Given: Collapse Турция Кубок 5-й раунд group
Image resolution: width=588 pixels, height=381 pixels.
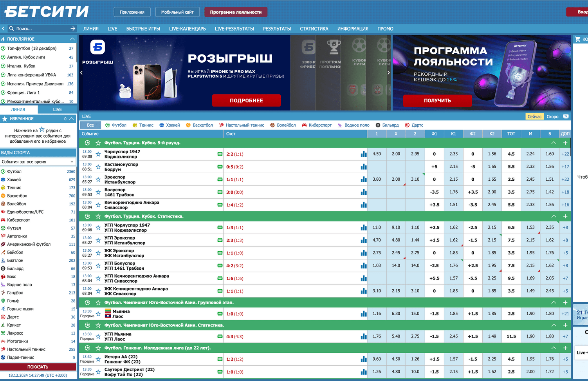Looking at the screenshot, I should [x=554, y=143].
